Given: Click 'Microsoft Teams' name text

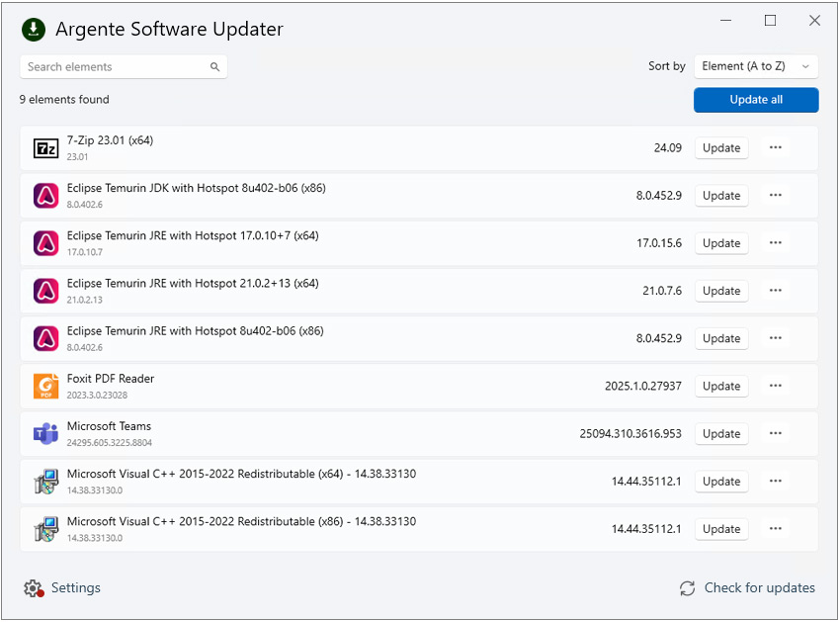Looking at the screenshot, I should pos(109,426).
